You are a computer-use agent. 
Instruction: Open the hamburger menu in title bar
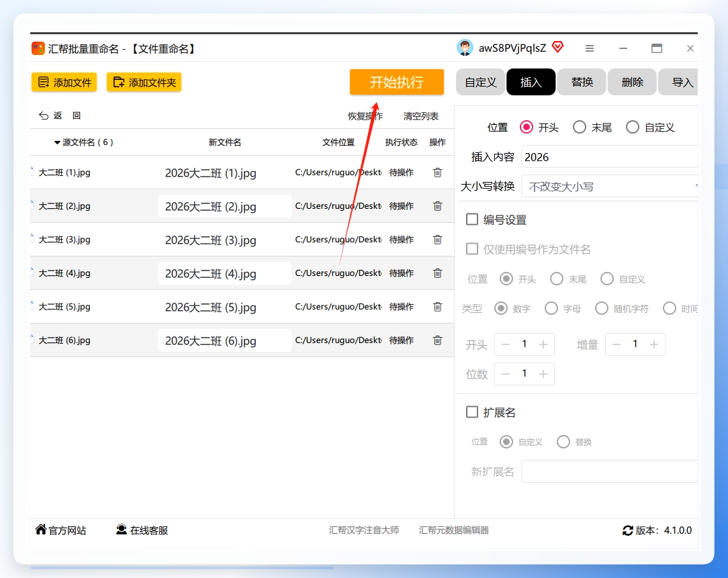tap(590, 48)
